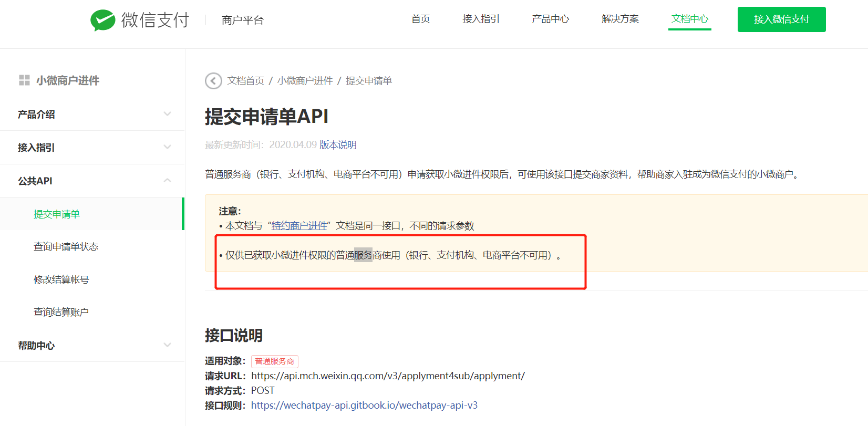The image size is (868, 426).
Task: Click 商户平台 text in the header
Action: pos(243,20)
